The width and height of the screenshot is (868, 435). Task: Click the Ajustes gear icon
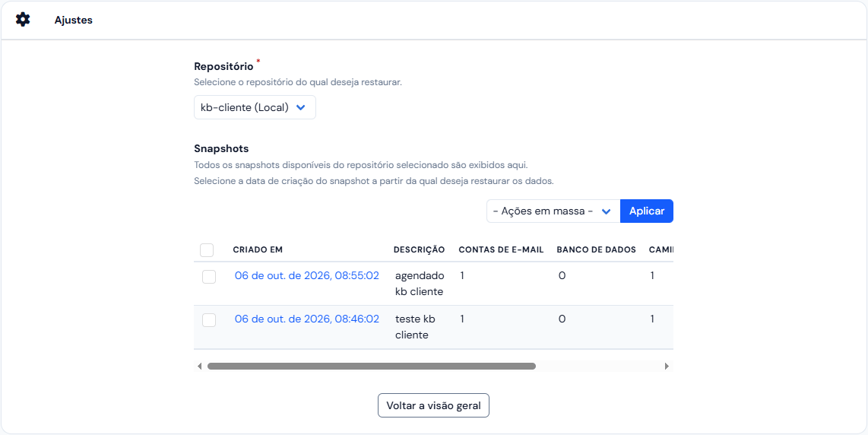click(x=23, y=20)
